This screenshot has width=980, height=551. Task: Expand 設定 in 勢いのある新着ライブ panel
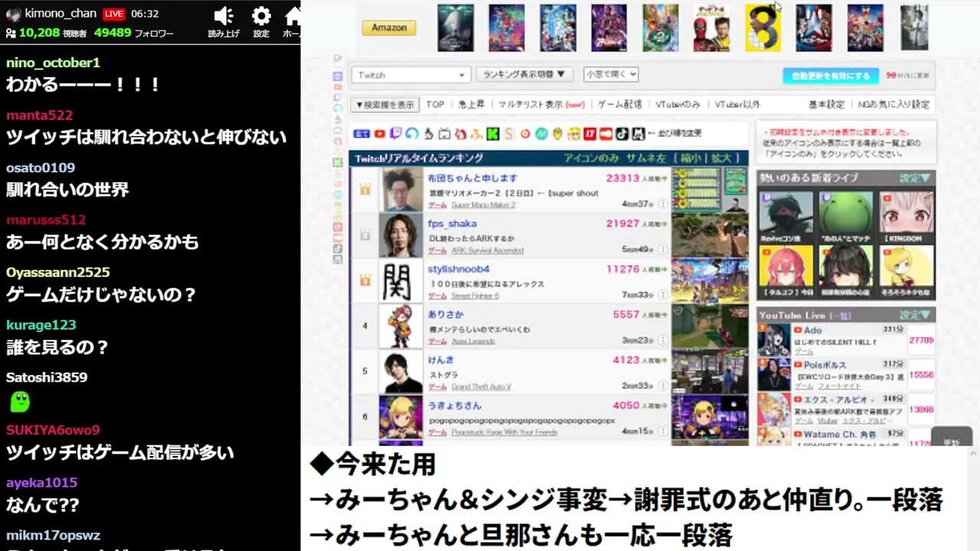point(915,178)
